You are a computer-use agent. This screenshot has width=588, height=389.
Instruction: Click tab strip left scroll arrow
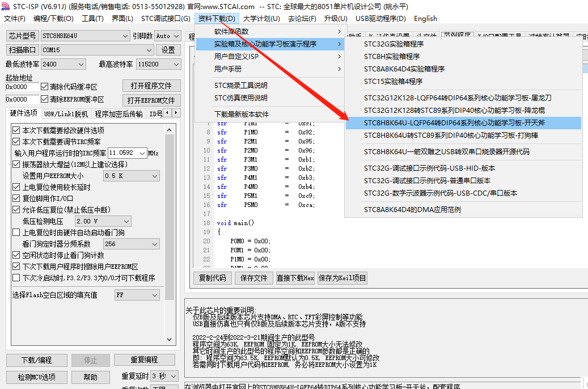pos(167,112)
